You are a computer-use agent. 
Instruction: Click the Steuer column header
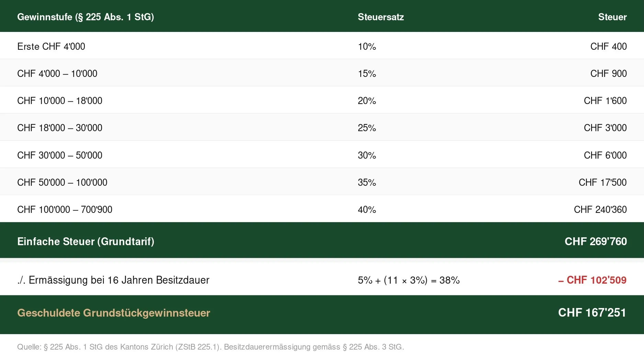tap(612, 17)
